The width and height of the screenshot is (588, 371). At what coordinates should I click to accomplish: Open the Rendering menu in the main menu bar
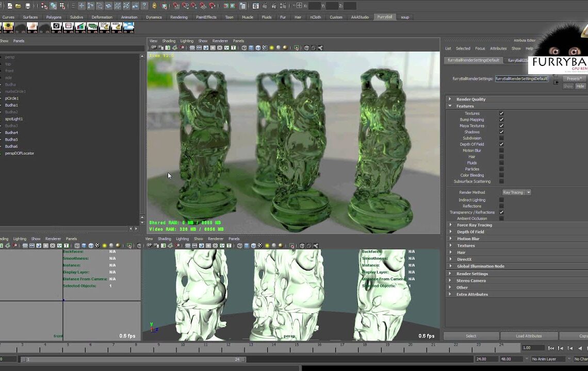[x=179, y=17]
